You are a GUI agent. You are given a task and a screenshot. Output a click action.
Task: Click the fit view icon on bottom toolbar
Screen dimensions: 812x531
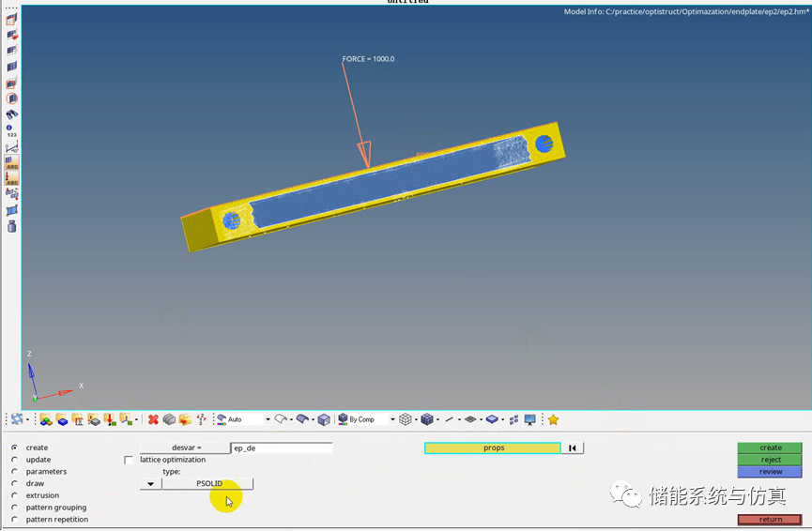(x=17, y=419)
